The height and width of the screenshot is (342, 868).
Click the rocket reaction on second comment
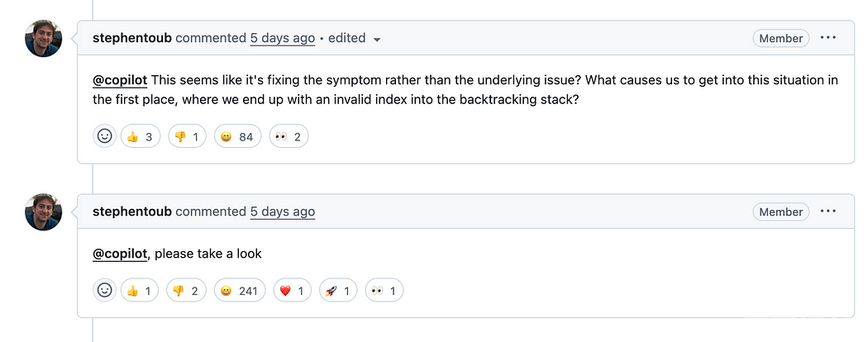click(339, 291)
